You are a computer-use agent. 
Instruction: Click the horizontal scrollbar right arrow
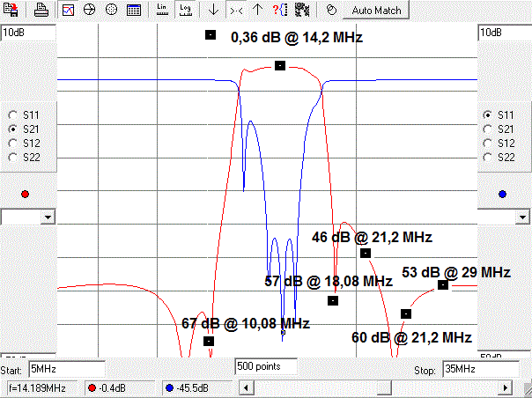[505, 388]
